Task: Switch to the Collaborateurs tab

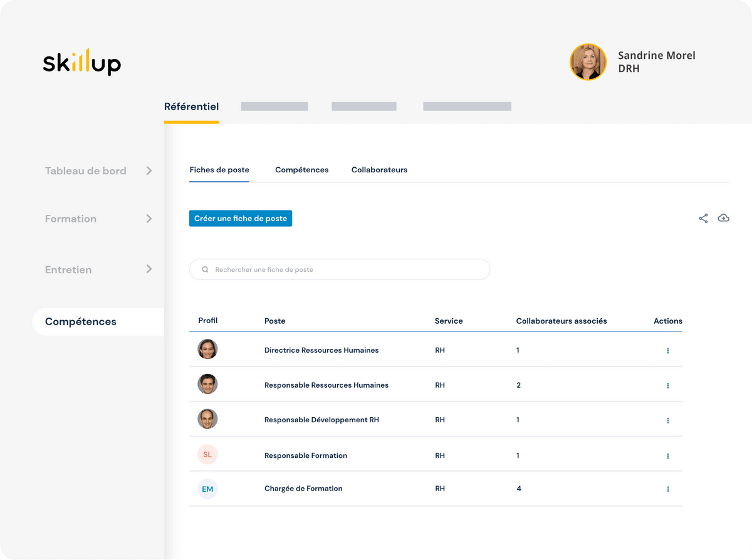Action: click(379, 170)
